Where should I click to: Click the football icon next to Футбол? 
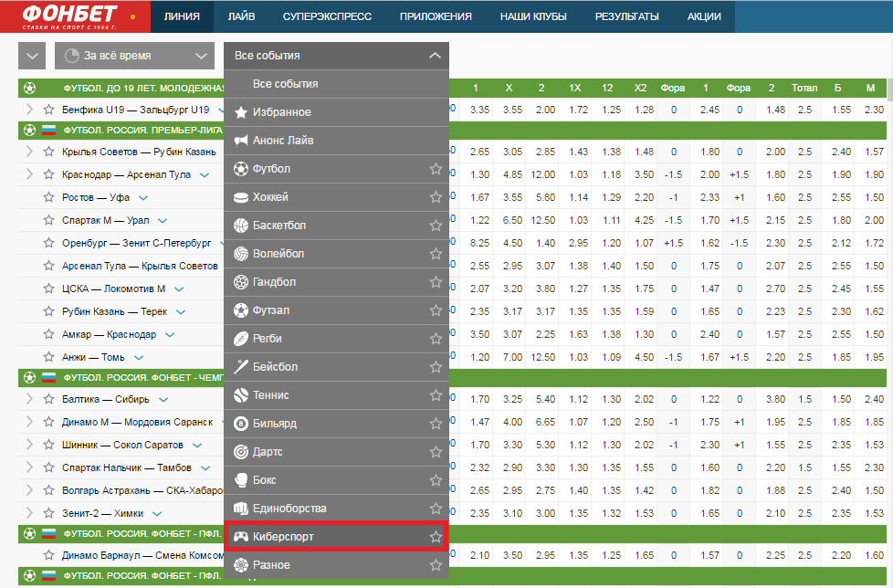[241, 169]
